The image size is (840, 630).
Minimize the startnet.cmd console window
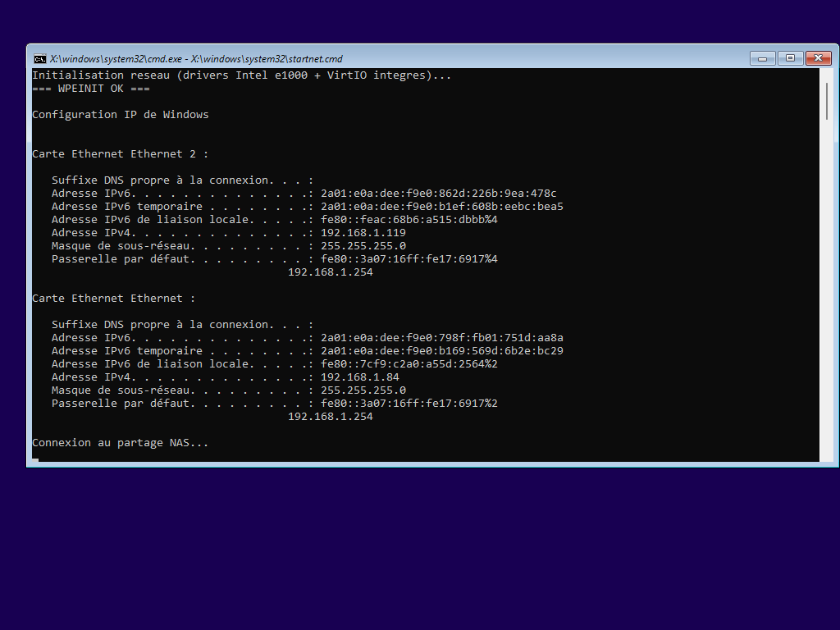762,58
